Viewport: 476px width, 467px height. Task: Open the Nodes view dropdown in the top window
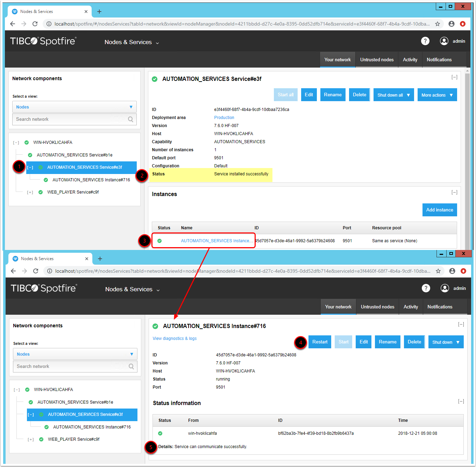[74, 107]
